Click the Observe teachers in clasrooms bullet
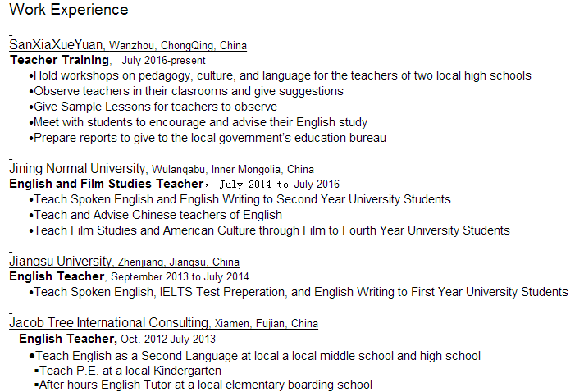Viewport: 584px width, 392px height. pos(189,91)
